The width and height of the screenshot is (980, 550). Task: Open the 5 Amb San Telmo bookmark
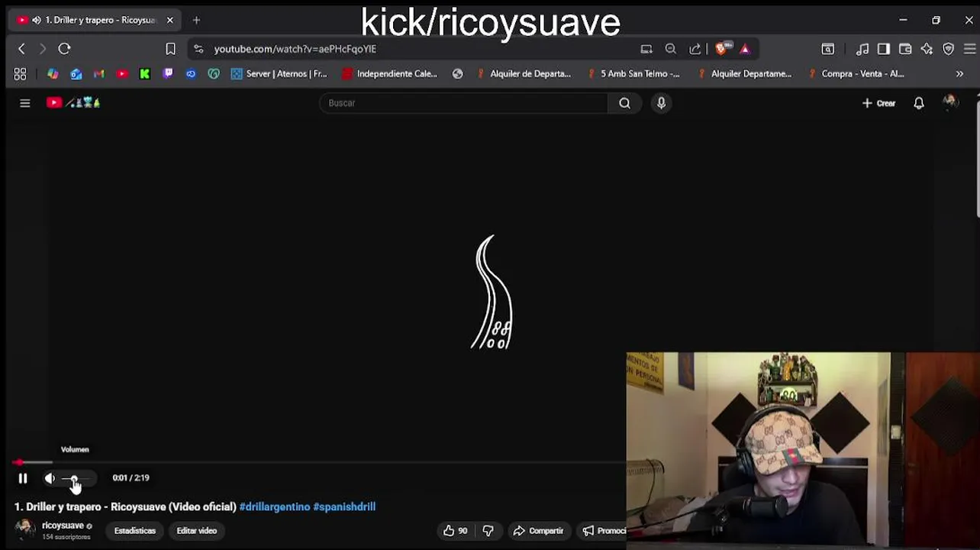pos(633,74)
